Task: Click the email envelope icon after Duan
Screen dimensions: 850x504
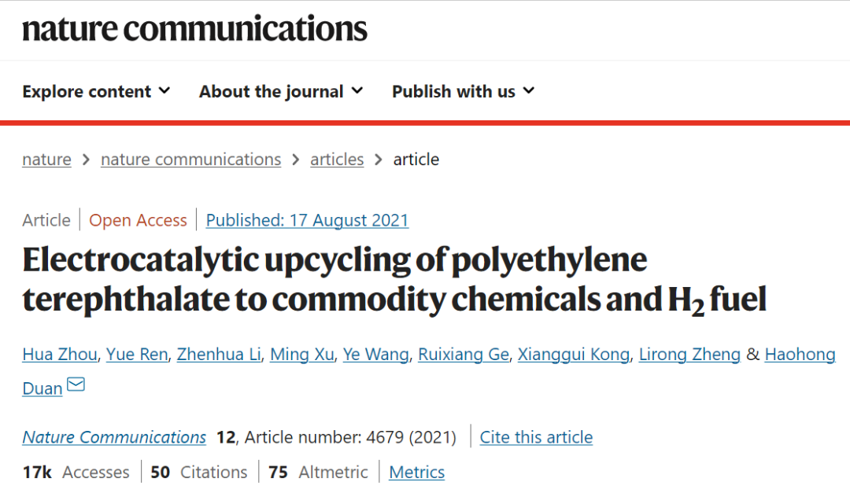Action: click(76, 385)
